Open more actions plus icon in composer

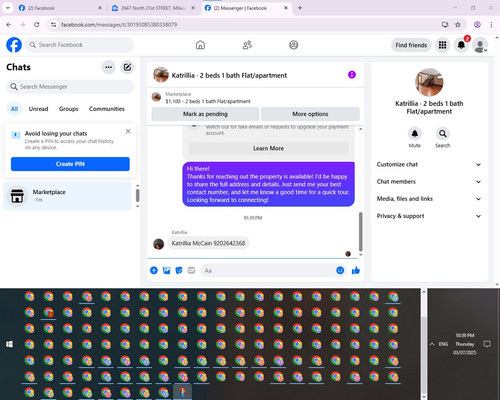[154, 270]
